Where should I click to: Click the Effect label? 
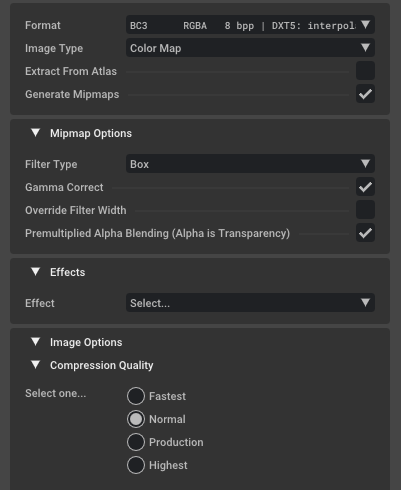pos(40,303)
